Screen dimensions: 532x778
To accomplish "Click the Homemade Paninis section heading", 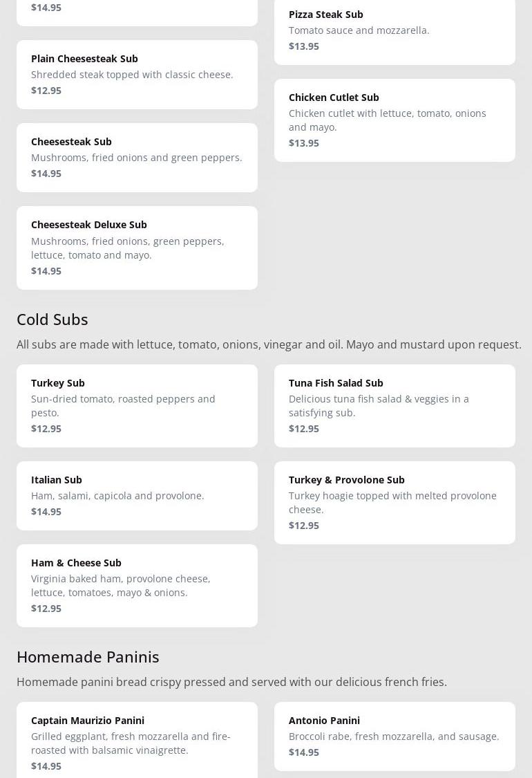I will tap(88, 656).
